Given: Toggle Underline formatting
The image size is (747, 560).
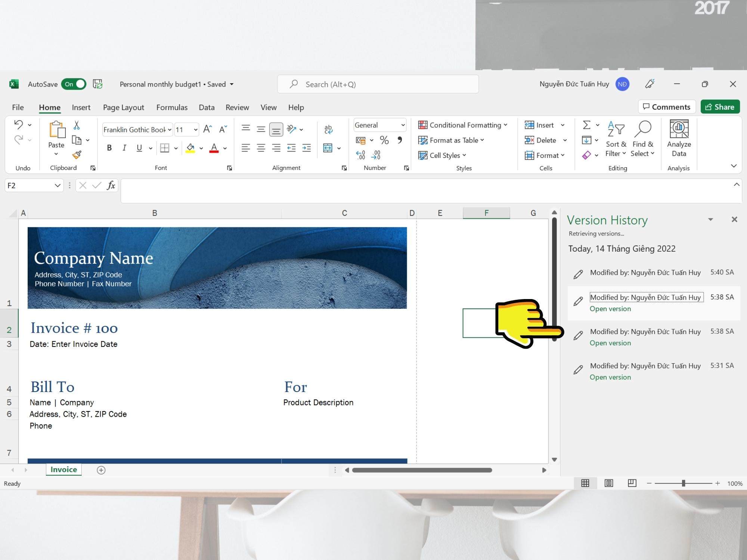Looking at the screenshot, I should (x=139, y=148).
